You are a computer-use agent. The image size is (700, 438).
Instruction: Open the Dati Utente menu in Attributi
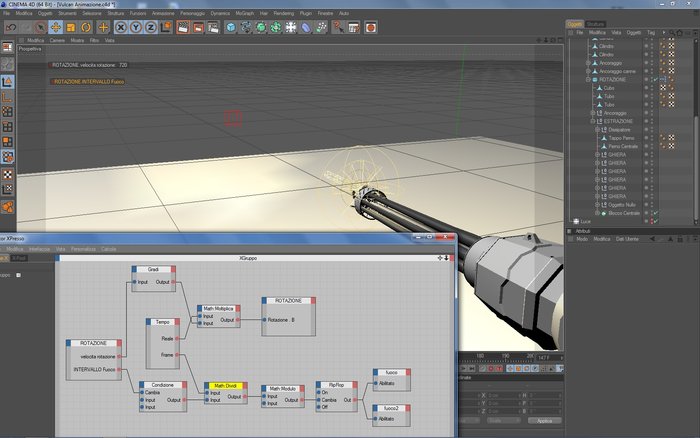tap(627, 239)
